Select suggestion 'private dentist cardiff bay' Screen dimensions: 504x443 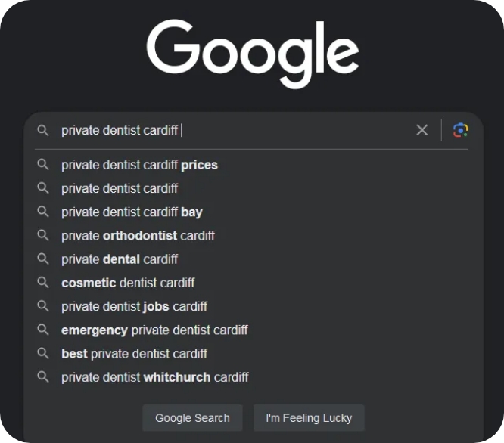(132, 212)
